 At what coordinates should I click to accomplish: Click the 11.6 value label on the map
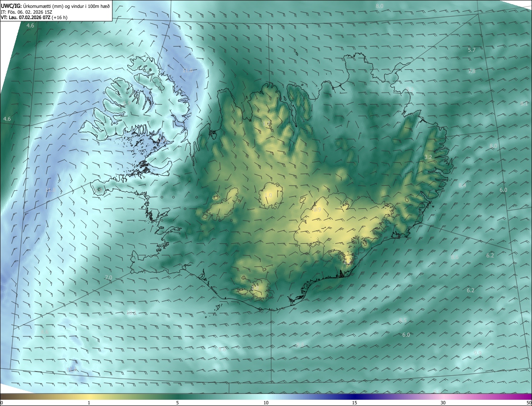[x=187, y=71]
